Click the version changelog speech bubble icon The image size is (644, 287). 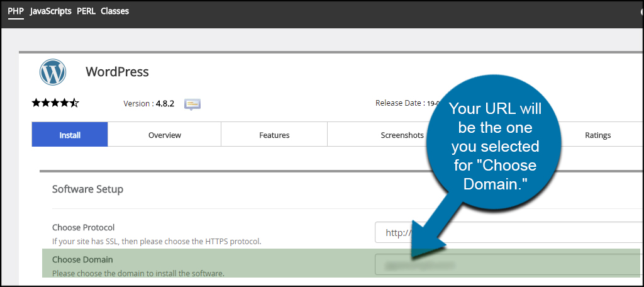192,104
